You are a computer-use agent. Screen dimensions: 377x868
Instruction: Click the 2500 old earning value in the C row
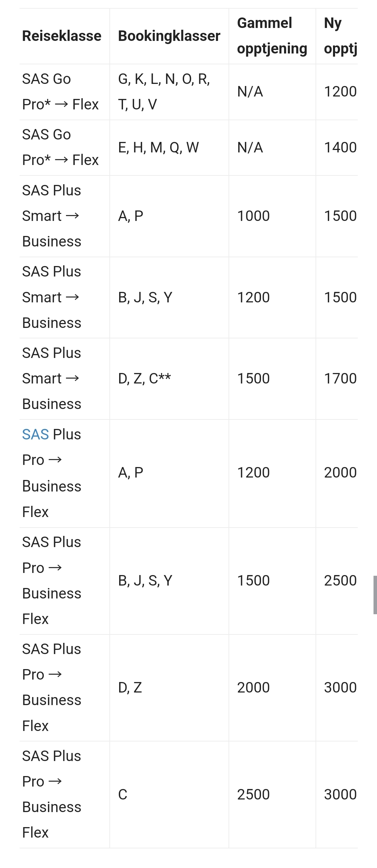point(253,794)
